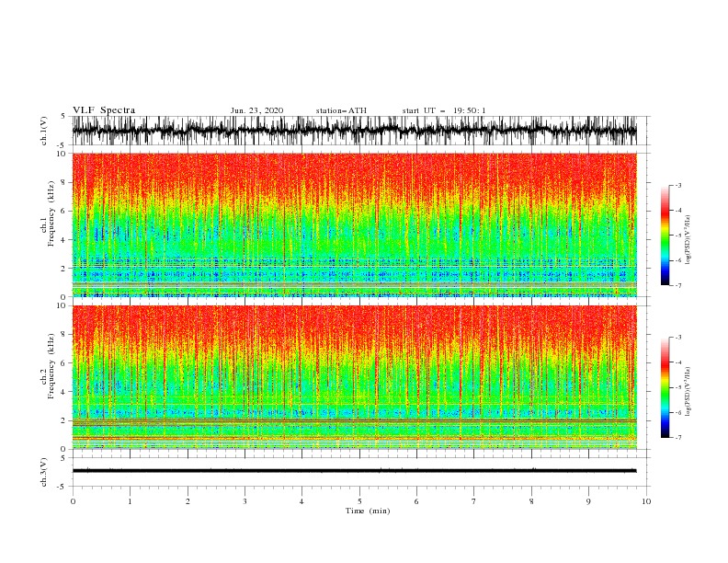Click time axis tick label "2"

(188, 501)
